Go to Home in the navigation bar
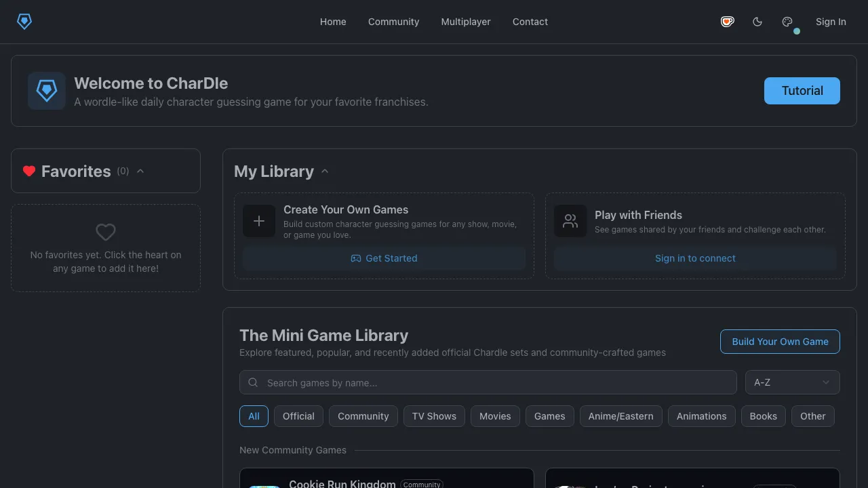The width and height of the screenshot is (868, 488). (333, 22)
